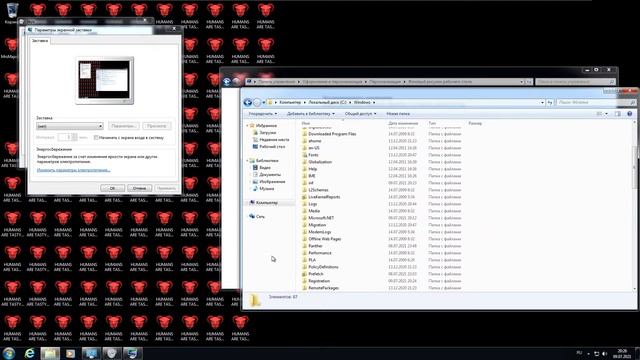Viewport: 640px width, 360px height.
Task: Collapse the Favorites tree in navigation pane
Action: [x=247, y=126]
